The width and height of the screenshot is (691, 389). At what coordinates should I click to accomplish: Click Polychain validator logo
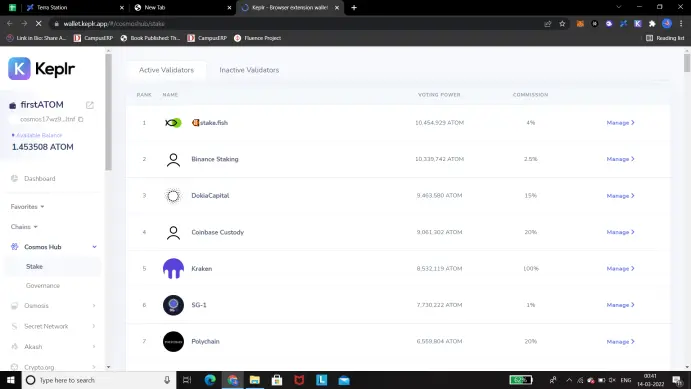coord(173,342)
